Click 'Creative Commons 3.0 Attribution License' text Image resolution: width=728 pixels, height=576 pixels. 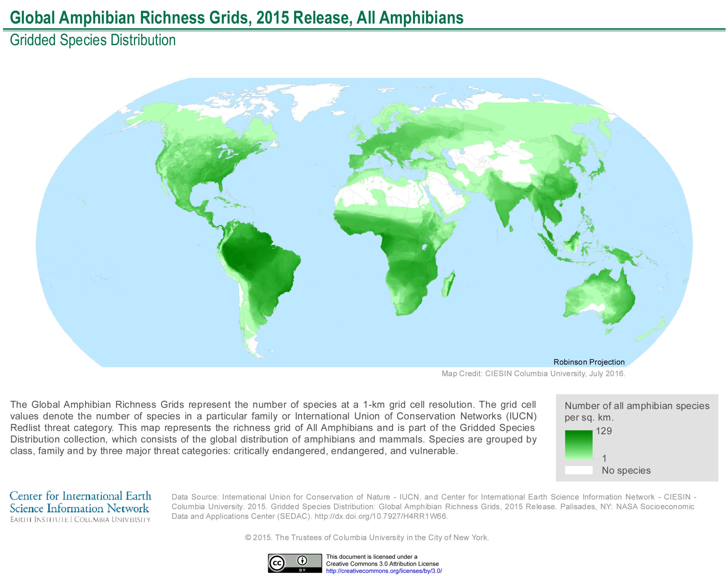click(x=382, y=564)
